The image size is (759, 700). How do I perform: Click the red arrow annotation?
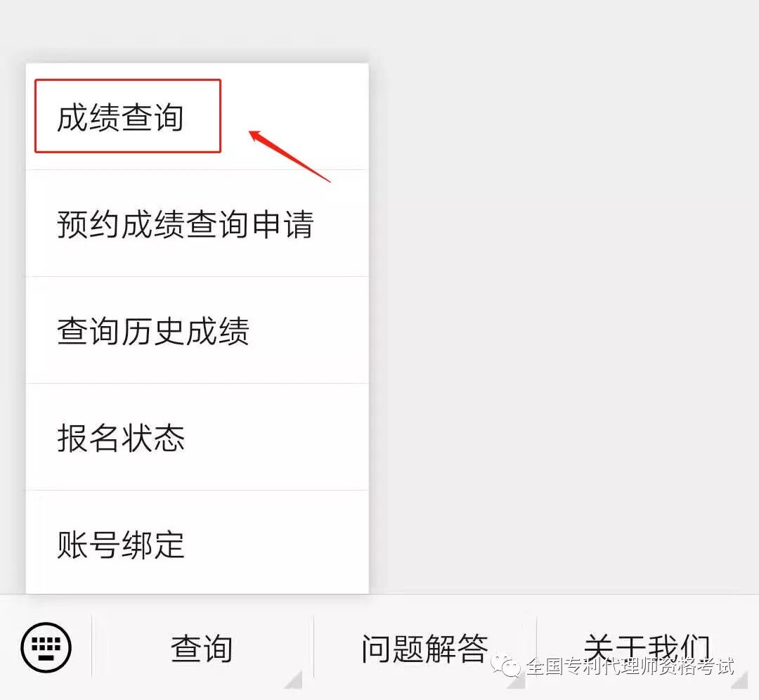(290, 156)
